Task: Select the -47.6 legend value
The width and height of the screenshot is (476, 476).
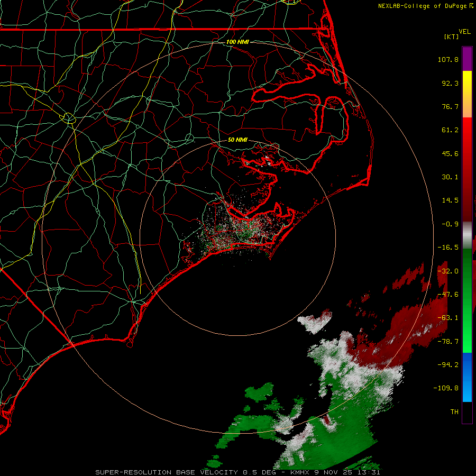Action: [x=448, y=295]
